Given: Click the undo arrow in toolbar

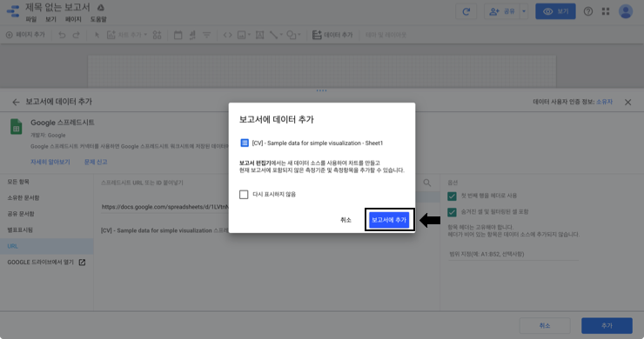Looking at the screenshot, I should click(62, 36).
